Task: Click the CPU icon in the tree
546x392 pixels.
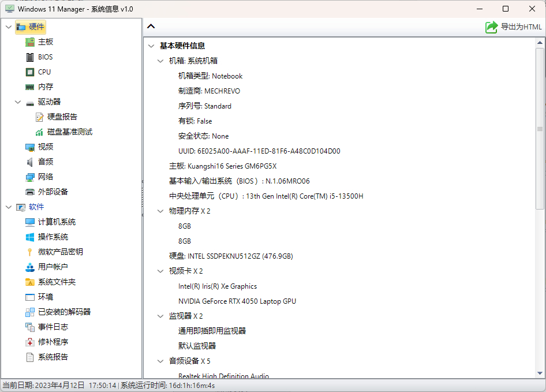Action: 30,72
